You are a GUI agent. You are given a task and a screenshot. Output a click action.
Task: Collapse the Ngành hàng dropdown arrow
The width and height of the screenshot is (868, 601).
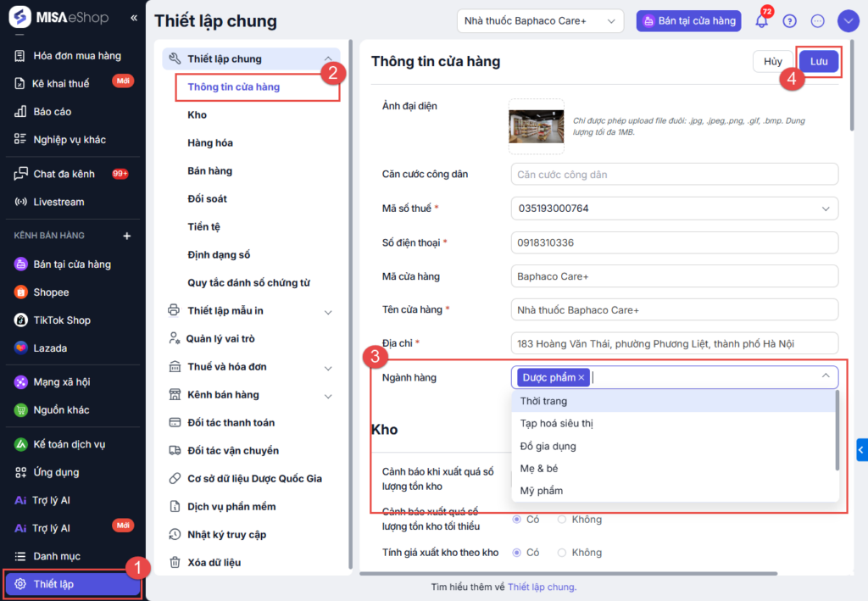point(826,376)
